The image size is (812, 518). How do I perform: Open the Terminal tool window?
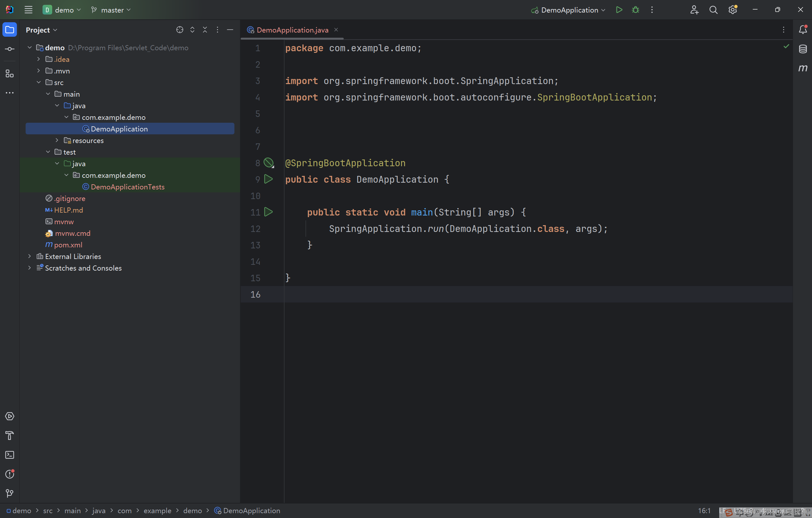point(9,455)
